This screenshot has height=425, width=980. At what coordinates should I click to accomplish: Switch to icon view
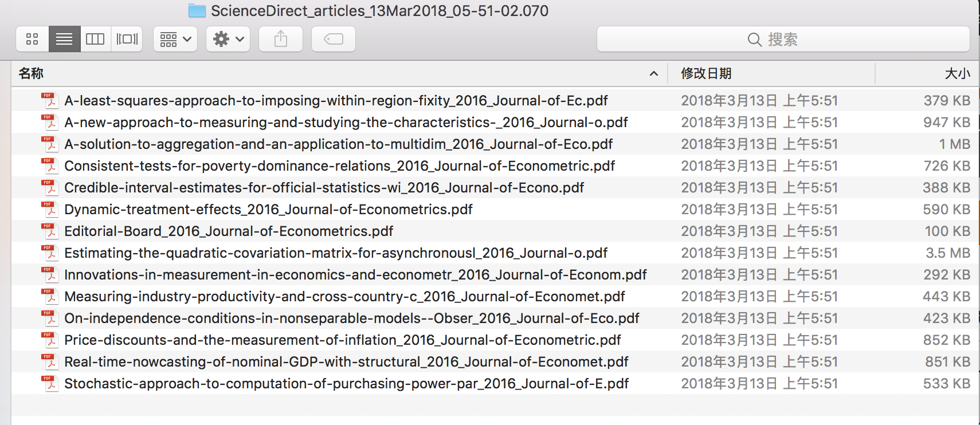(32, 39)
